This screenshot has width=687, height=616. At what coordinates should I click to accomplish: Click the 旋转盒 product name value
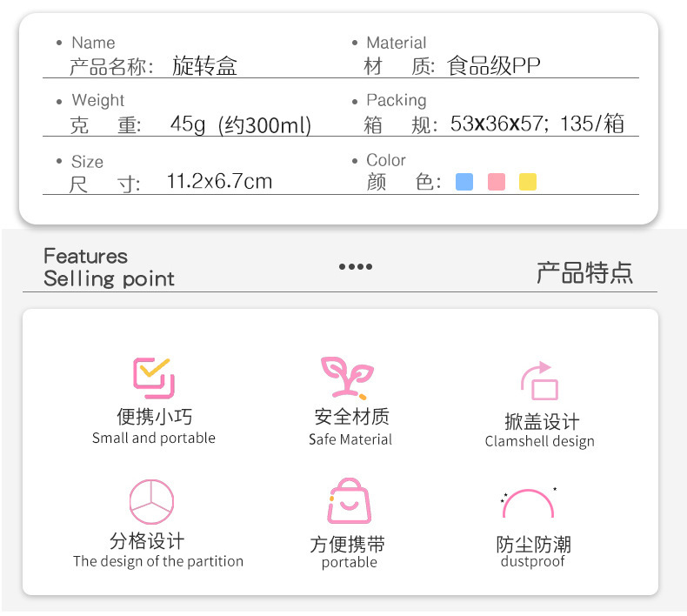pyautogui.click(x=204, y=66)
